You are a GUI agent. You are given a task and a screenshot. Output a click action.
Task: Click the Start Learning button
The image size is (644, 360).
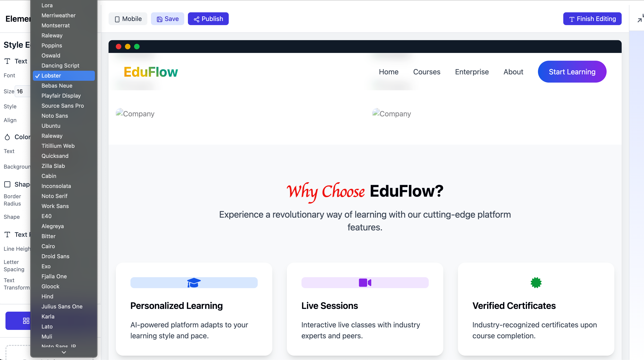coord(572,72)
